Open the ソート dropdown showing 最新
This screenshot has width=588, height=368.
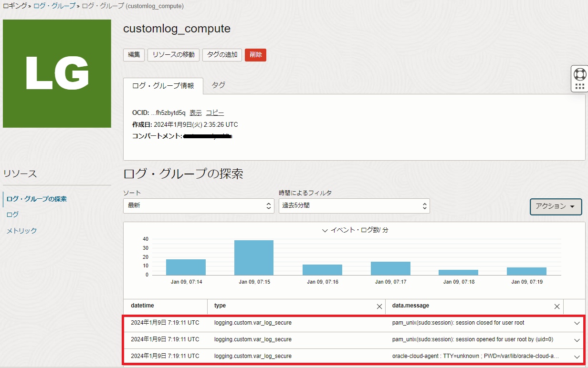[199, 206]
